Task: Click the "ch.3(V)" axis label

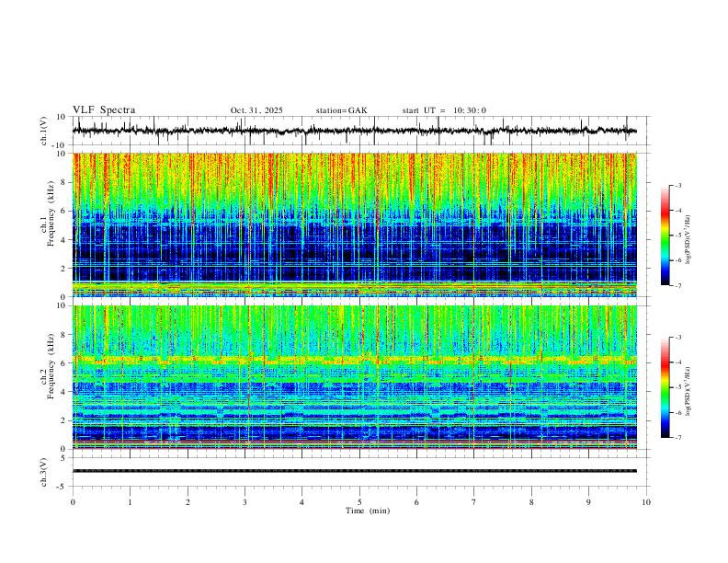Action: [44, 472]
